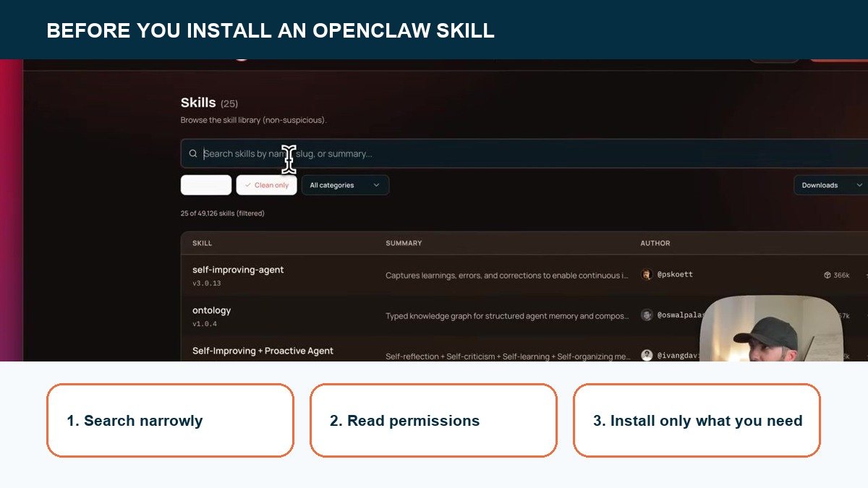The height and width of the screenshot is (488, 868).
Task: Click the AUTHOR column header
Action: tap(655, 243)
